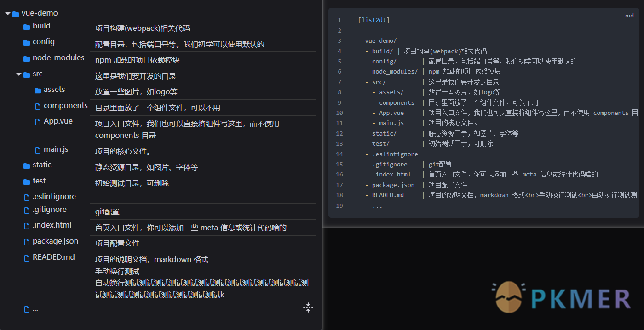Screen dimensions: 644x330
Task: Click description '静态资源目录，如图片、字体等' in table
Action: (x=147, y=167)
